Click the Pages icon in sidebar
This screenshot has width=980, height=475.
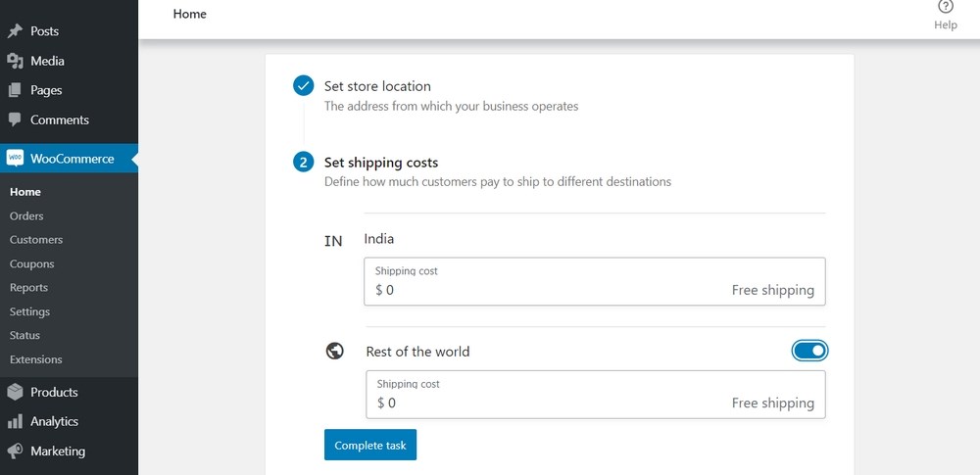(x=15, y=90)
